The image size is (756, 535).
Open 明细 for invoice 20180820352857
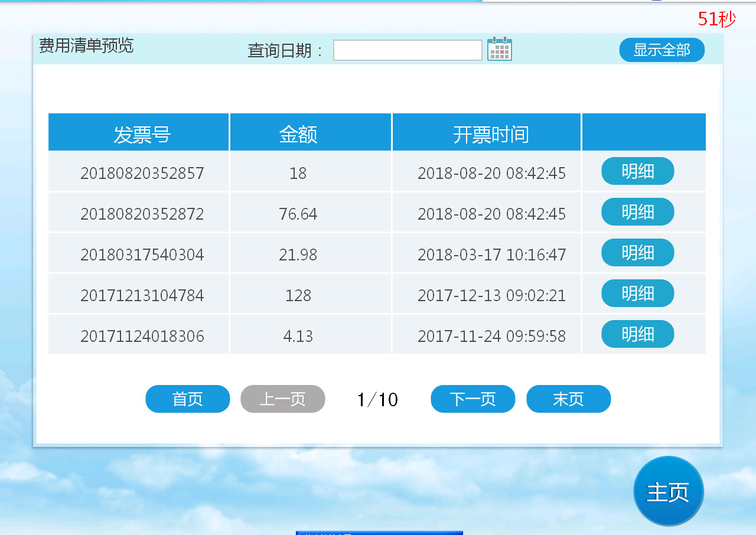point(637,171)
